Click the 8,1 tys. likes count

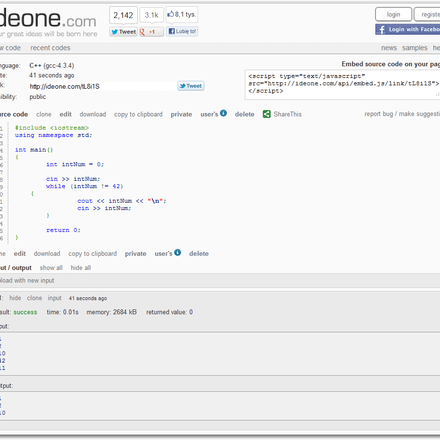point(182,15)
